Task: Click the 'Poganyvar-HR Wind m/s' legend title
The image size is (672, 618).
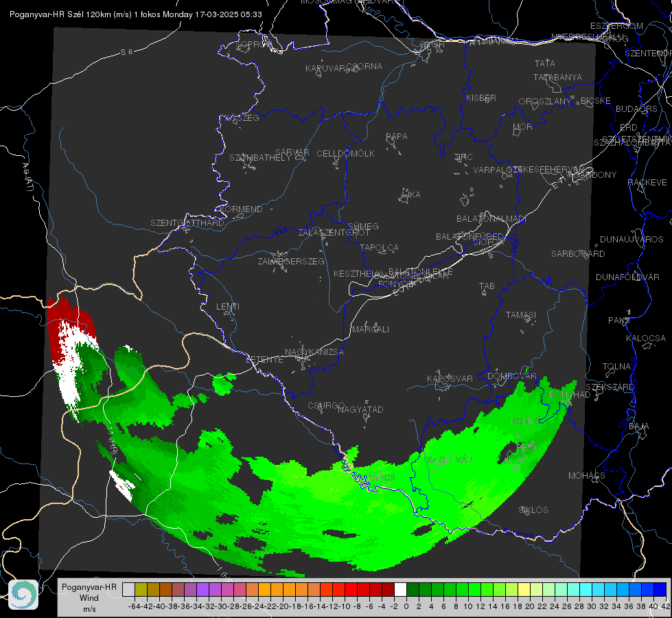Action: click(89, 597)
